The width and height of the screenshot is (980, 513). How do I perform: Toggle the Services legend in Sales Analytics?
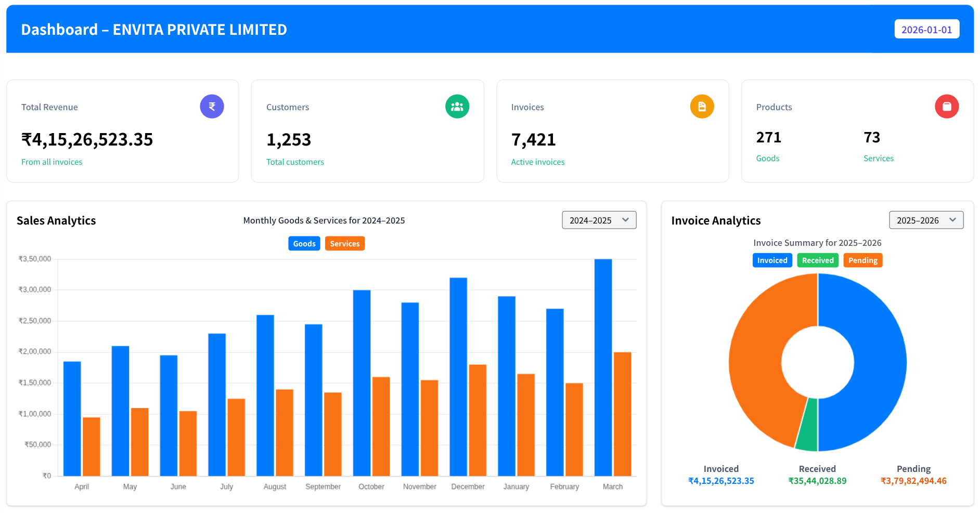tap(345, 244)
